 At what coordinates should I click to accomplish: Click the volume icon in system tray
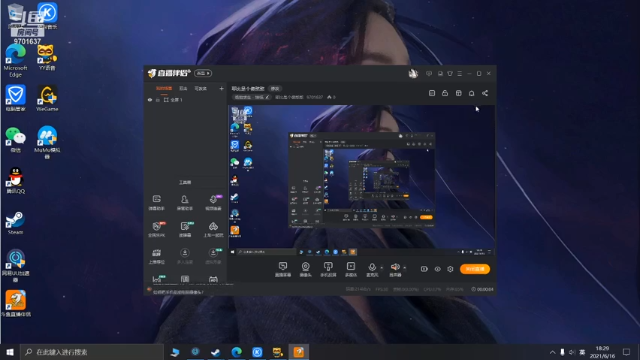572,352
